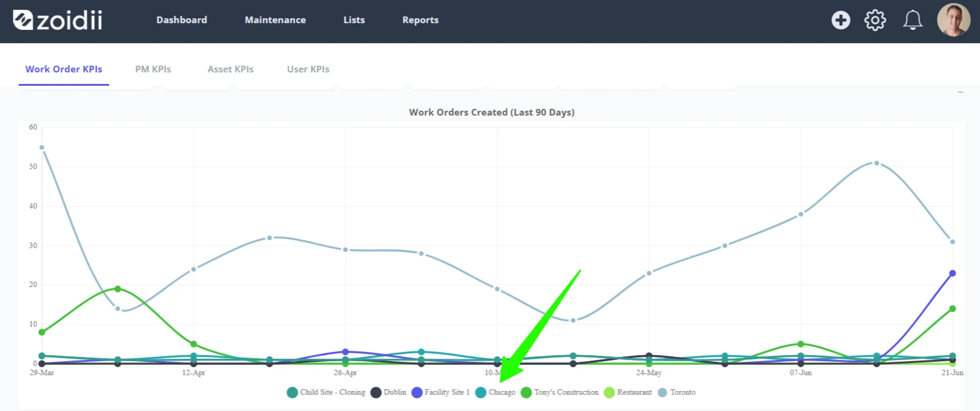Open the Maintenance menu
Image resolution: width=980 pixels, height=411 pixels.
[275, 20]
